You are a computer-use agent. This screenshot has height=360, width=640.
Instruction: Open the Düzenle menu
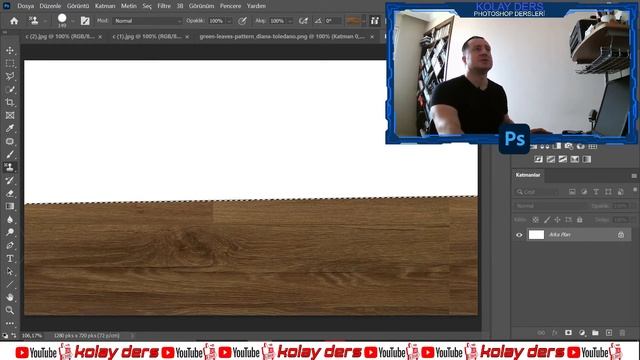(x=50, y=6)
